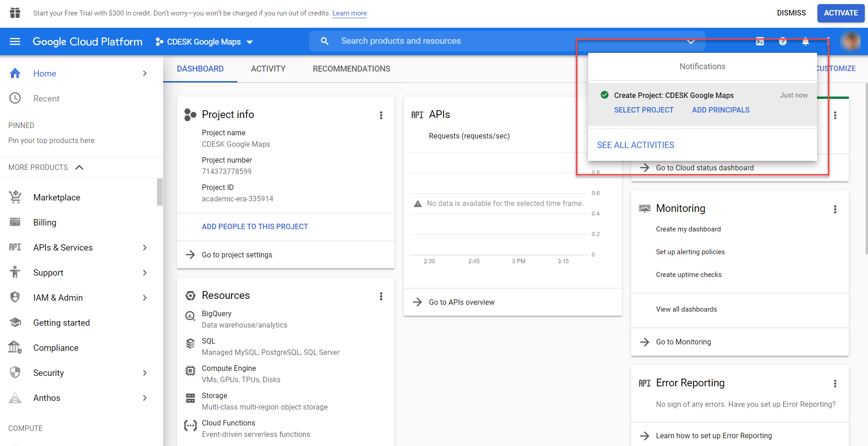Image resolution: width=868 pixels, height=446 pixels.
Task: Click the ACTIVATE free trial button
Action: [841, 13]
